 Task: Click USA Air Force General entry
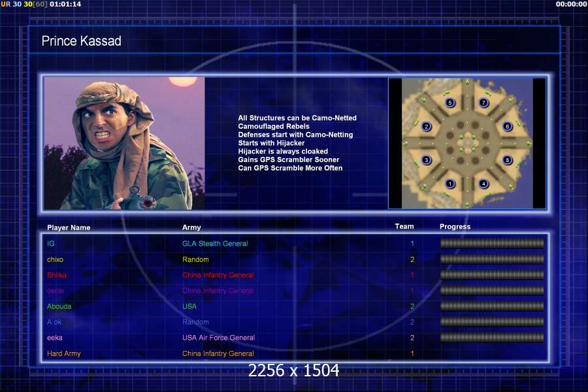(219, 338)
